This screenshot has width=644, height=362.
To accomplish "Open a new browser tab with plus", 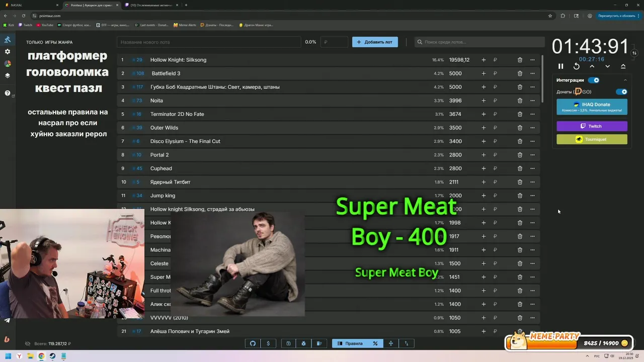I will (x=186, y=5).
